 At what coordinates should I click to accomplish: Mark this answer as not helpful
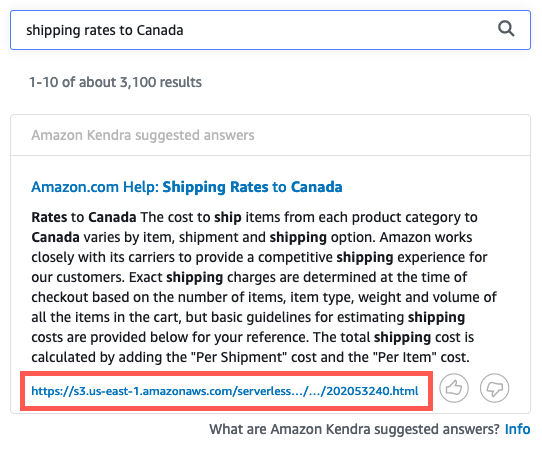click(x=494, y=388)
